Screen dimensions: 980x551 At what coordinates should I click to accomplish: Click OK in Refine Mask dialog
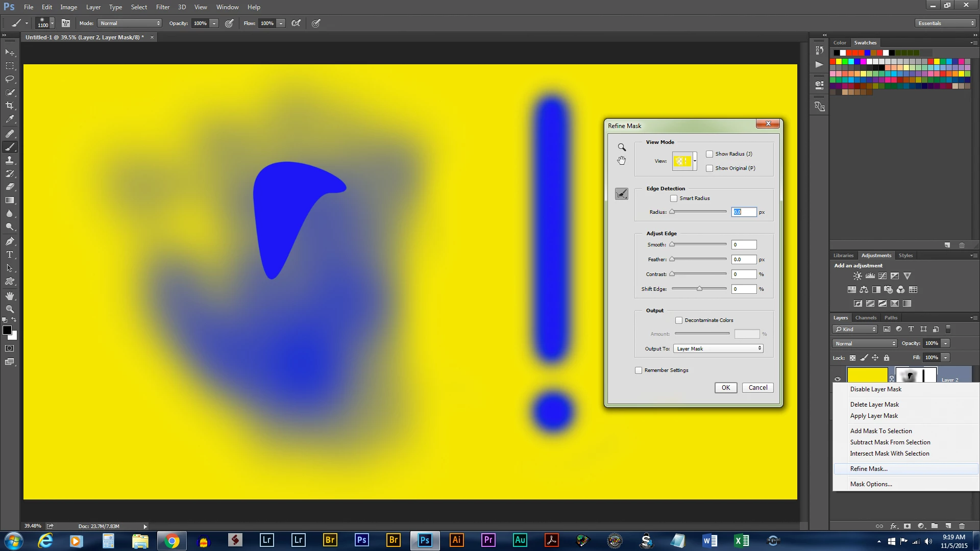725,388
